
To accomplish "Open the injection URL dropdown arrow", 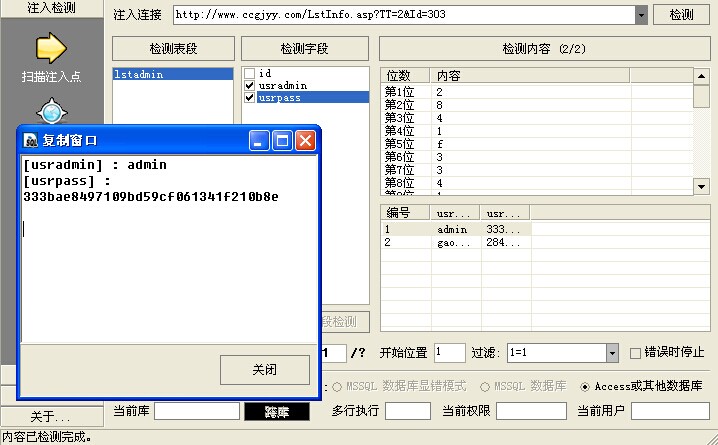I will click(641, 15).
